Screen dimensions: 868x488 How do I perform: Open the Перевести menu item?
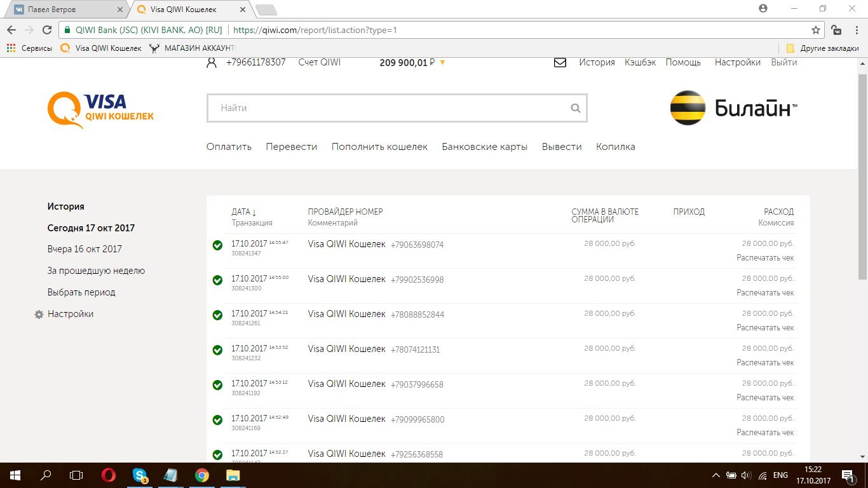(x=292, y=147)
